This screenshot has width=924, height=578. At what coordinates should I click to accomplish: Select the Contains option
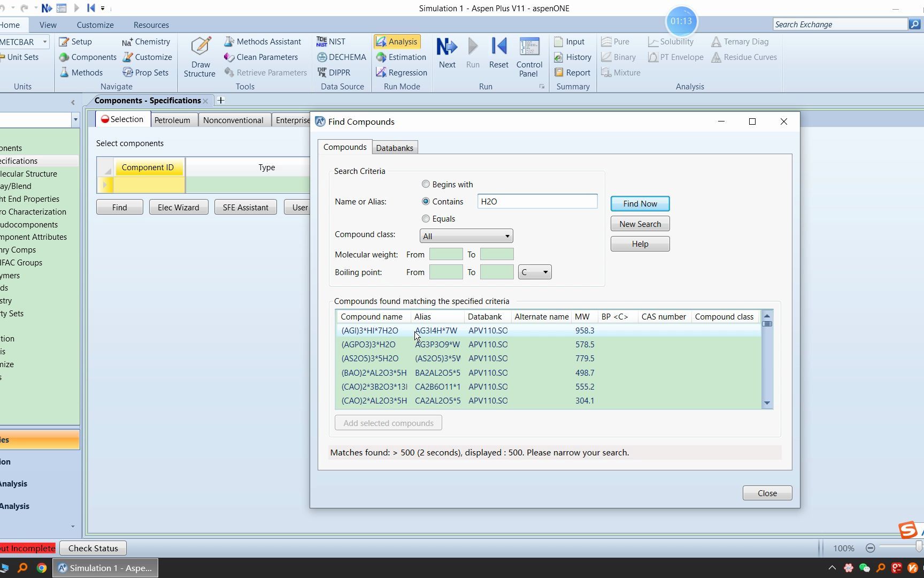426,201
